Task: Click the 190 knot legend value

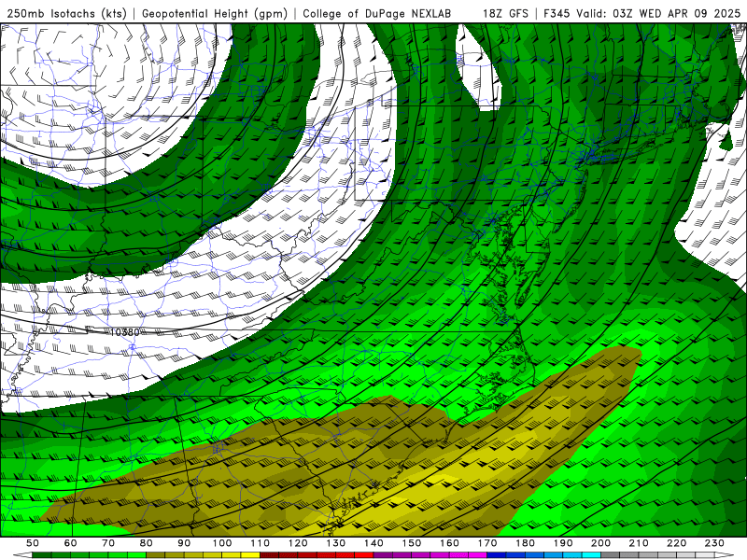Action: pos(564,543)
